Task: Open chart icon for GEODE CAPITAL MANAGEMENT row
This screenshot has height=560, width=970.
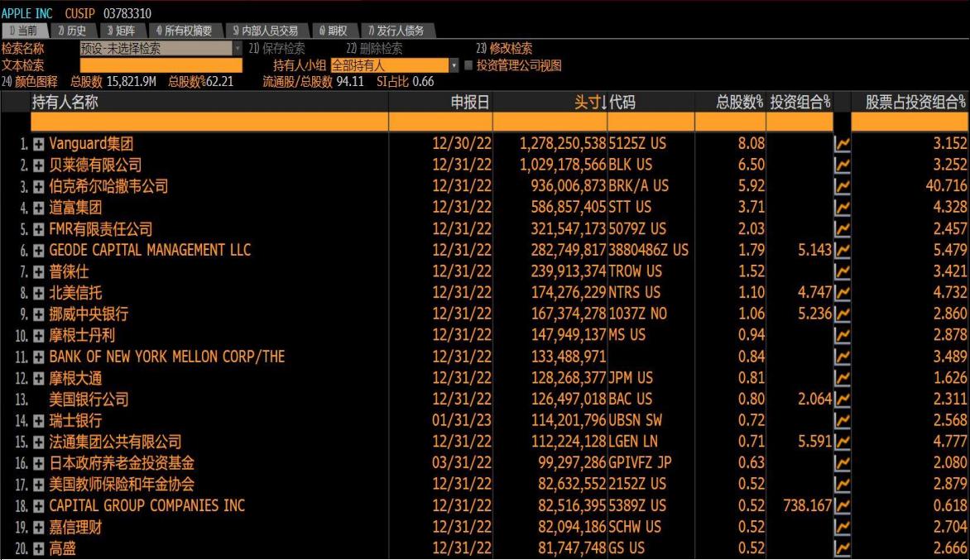Action: 842,250
